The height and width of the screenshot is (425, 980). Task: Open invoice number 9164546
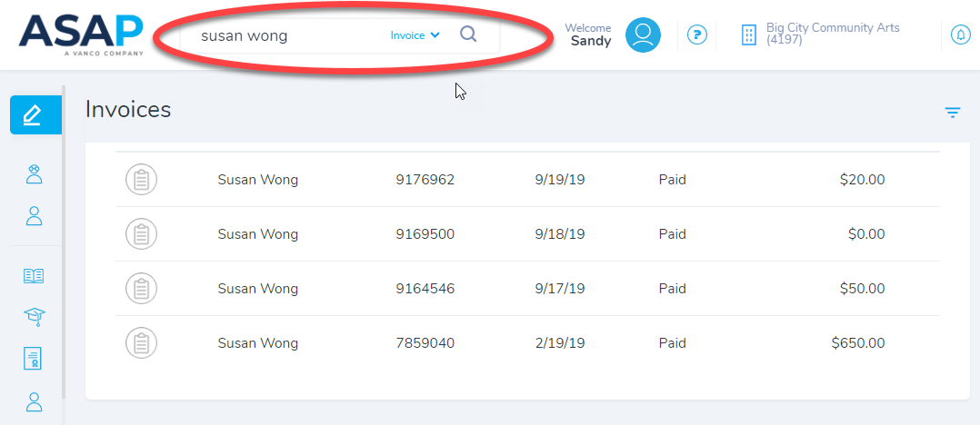click(x=425, y=289)
